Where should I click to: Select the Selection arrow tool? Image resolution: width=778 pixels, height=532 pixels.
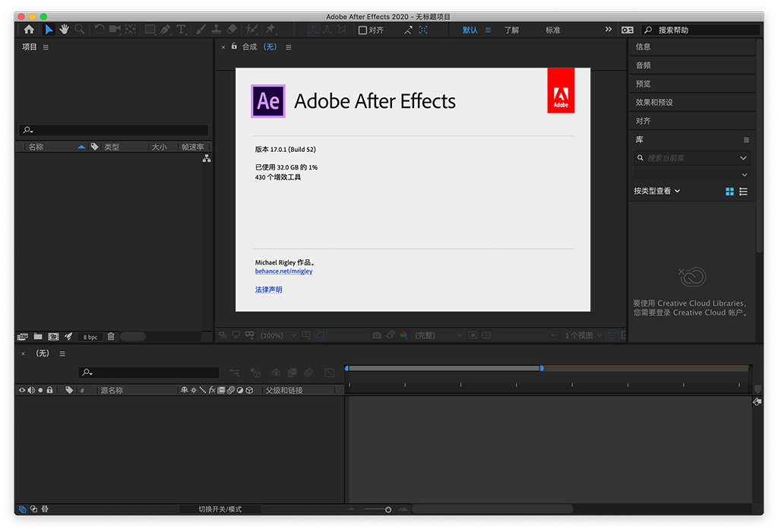click(x=49, y=30)
